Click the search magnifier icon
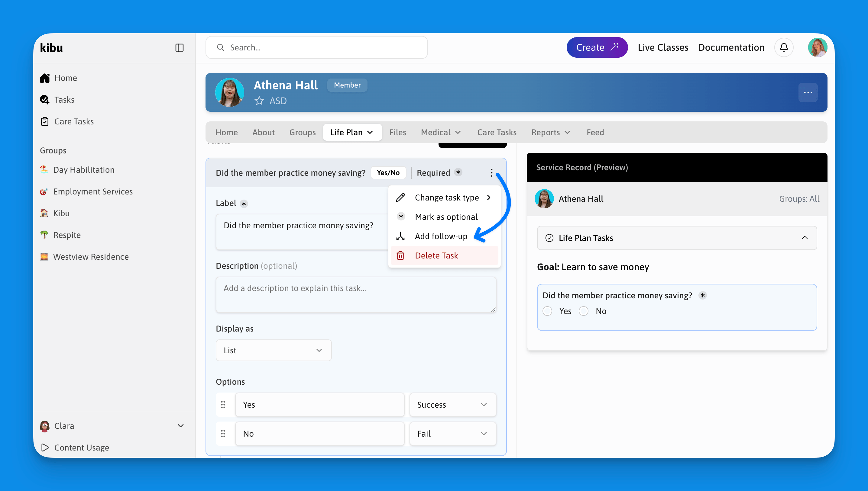 click(x=220, y=47)
